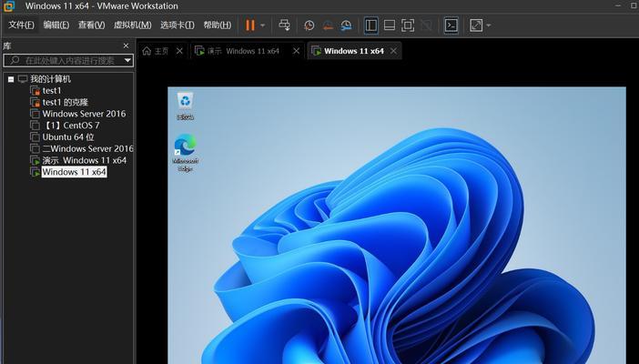Select the first Windows Server 2016 entry
The width and height of the screenshot is (639, 364).
tap(84, 114)
